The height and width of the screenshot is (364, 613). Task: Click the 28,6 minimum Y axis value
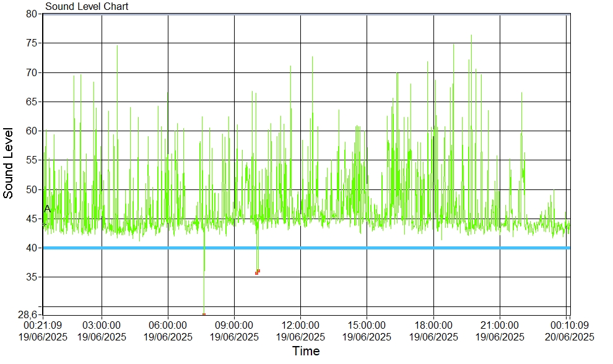coord(27,314)
